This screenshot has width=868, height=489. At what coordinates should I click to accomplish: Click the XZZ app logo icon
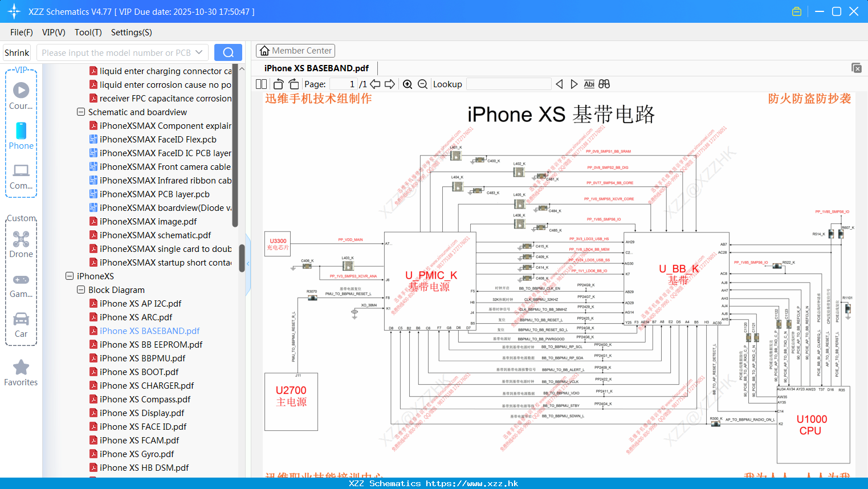[x=14, y=11]
